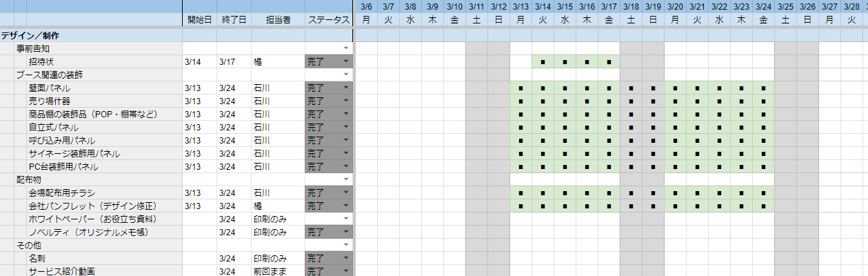Select the 売り場什器 task name
868x276 pixels.
point(49,101)
